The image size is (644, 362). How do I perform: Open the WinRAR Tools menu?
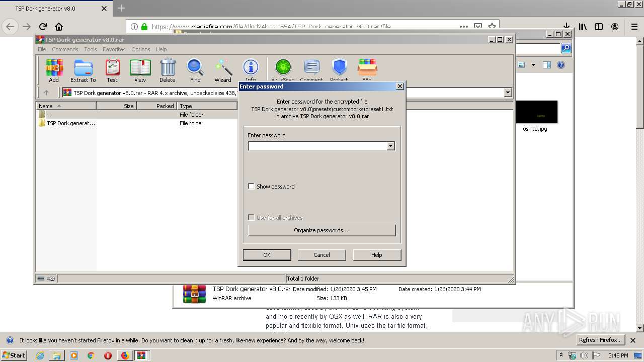tap(91, 49)
